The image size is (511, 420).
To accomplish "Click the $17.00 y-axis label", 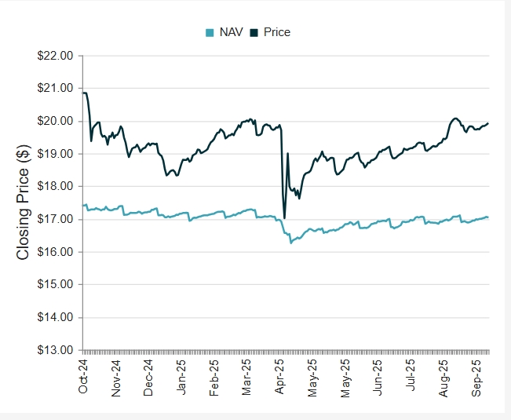I will 55,219.
